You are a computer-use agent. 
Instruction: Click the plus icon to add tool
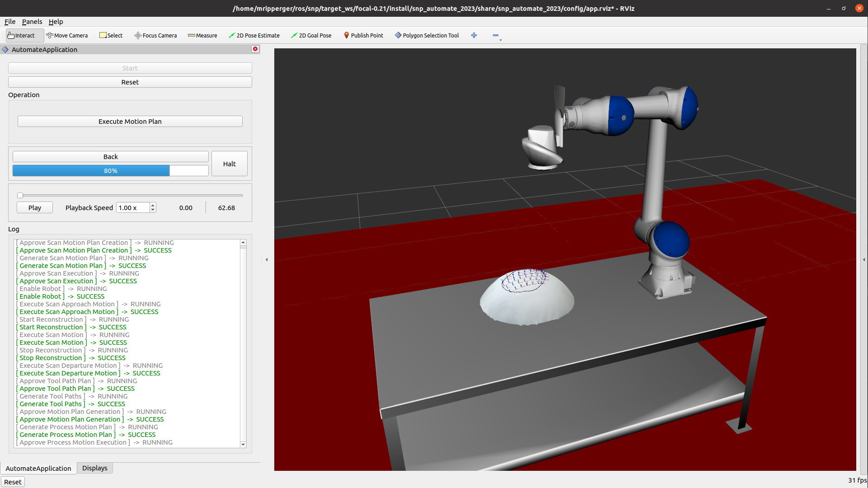[x=474, y=35]
